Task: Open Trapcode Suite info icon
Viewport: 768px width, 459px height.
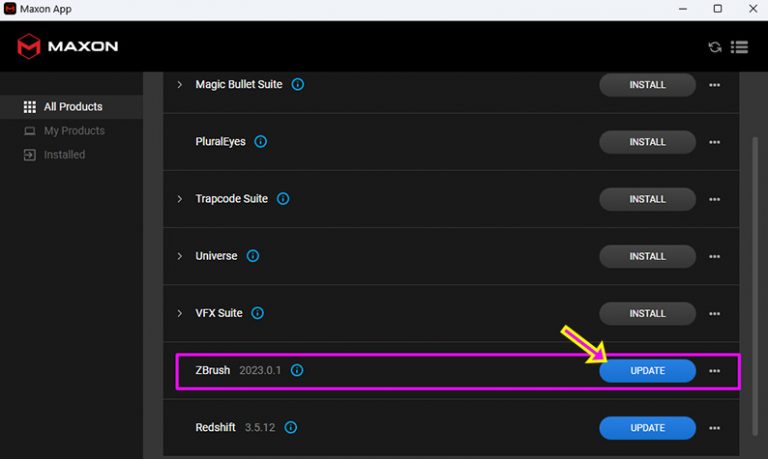Action: click(283, 199)
